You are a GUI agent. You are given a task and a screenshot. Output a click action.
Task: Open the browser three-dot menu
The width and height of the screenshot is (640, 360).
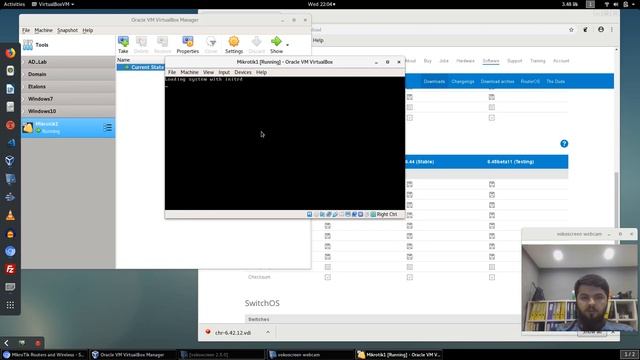click(x=612, y=30)
